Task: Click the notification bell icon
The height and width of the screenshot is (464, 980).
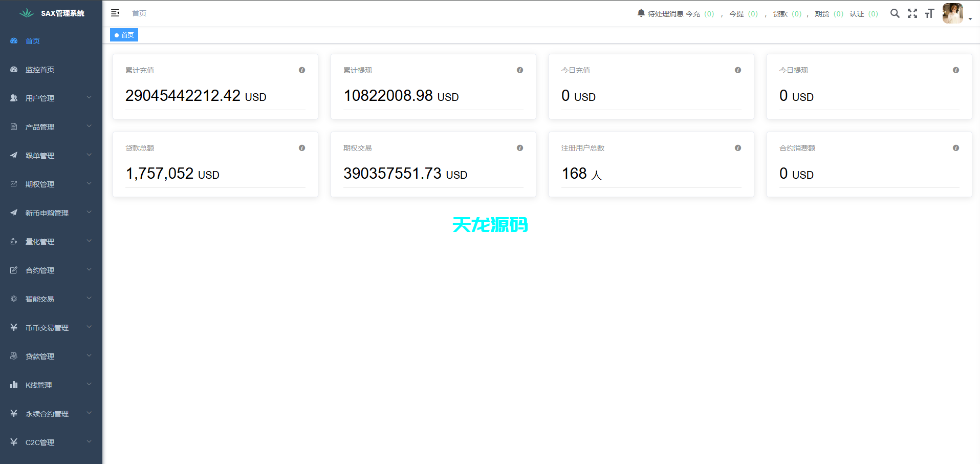Action: 640,13
